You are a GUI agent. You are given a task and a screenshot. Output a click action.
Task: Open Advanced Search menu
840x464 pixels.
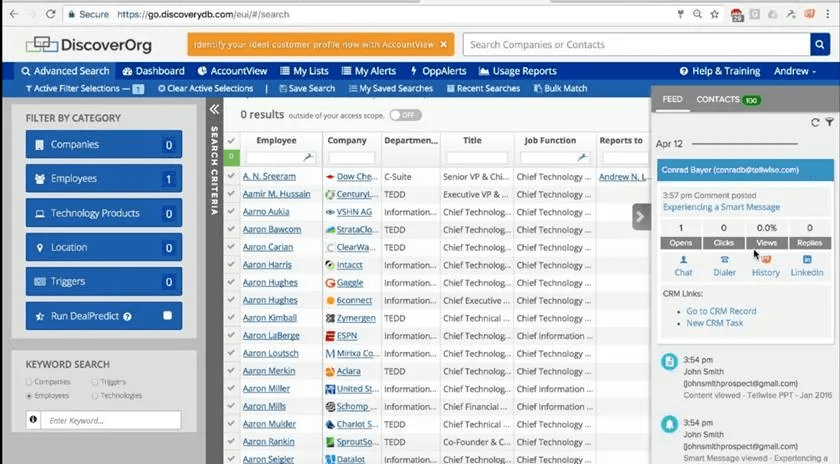tap(65, 71)
